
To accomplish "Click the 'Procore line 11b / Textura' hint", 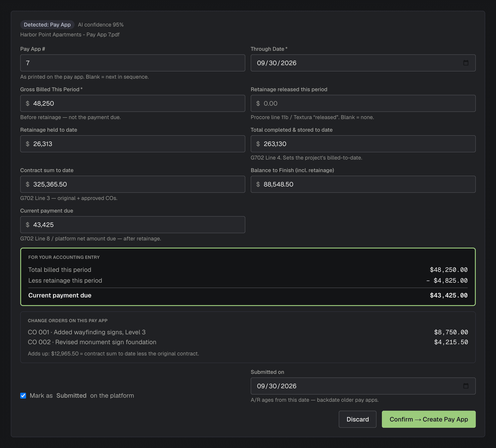I will click(x=312, y=117).
